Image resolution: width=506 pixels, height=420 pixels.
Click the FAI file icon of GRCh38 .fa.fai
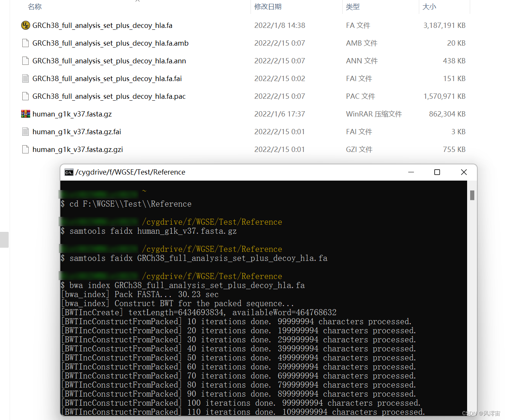click(25, 78)
